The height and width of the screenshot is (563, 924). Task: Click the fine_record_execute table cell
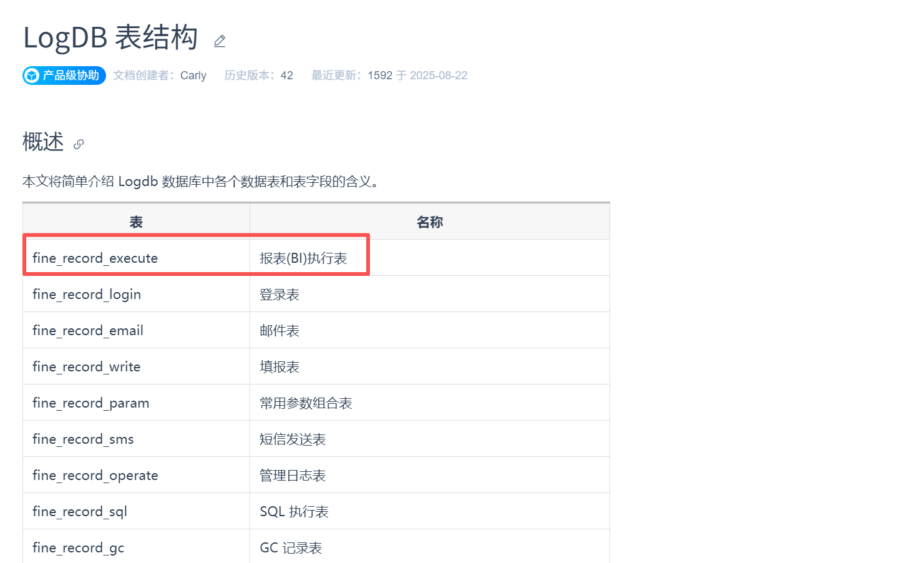95,258
